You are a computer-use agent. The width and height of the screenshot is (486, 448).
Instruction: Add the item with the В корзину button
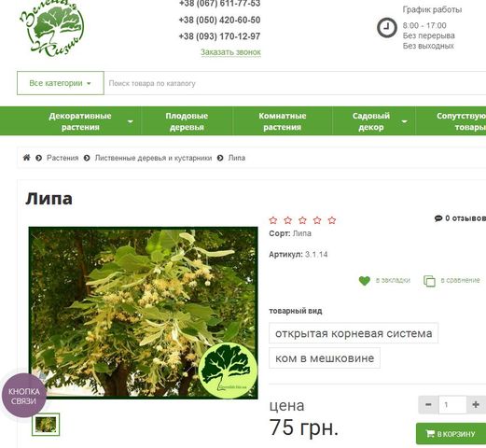[451, 434]
